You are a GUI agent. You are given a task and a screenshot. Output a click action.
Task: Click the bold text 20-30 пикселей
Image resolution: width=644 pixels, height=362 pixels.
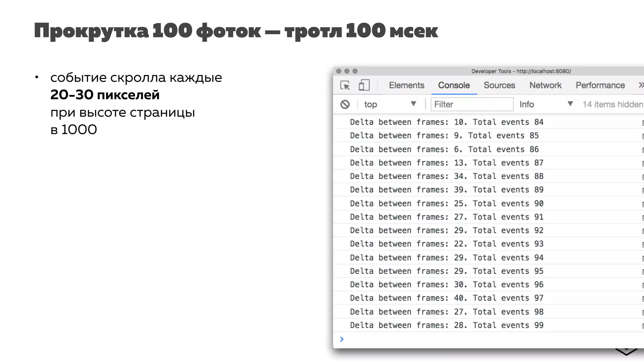tap(105, 95)
